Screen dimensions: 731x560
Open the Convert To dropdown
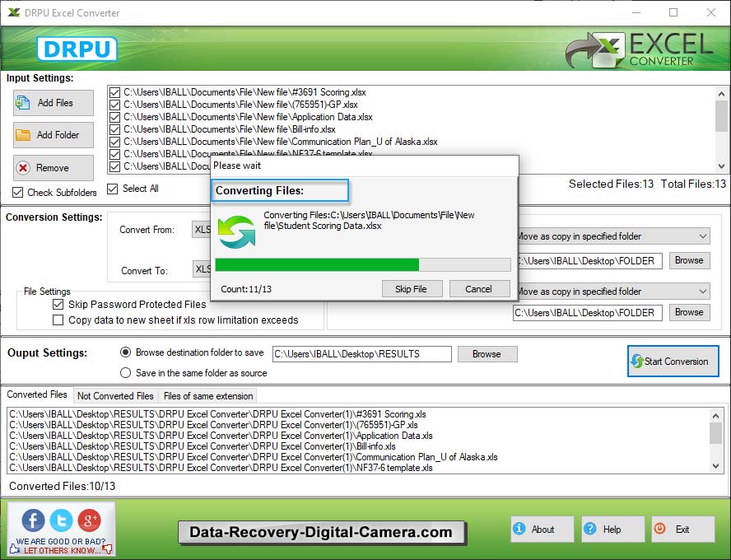point(202,269)
